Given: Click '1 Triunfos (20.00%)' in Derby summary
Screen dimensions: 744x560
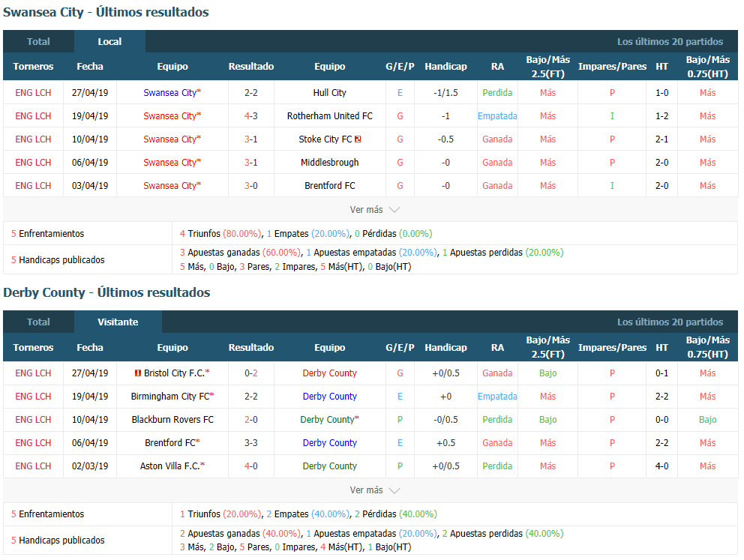Looking at the screenshot, I should pos(220,514).
